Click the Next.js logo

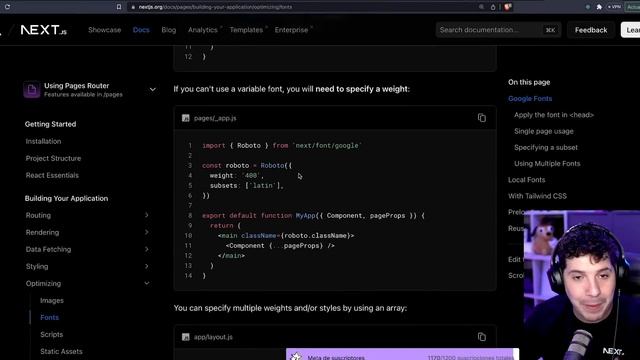[x=43, y=30]
